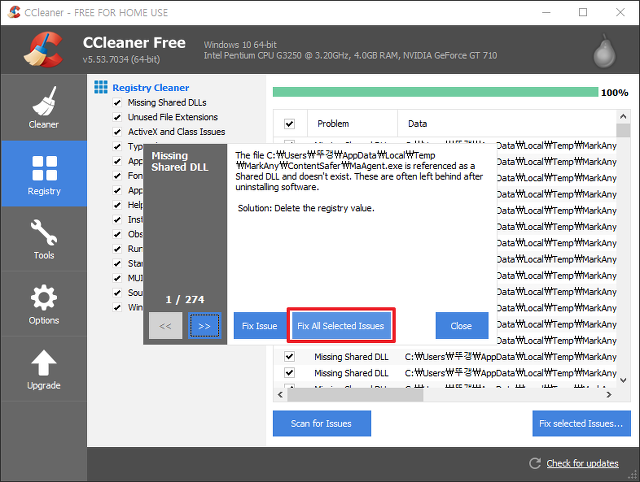Screen dimensions: 640x482
Task: Close the issue dialog
Action: pos(462,326)
